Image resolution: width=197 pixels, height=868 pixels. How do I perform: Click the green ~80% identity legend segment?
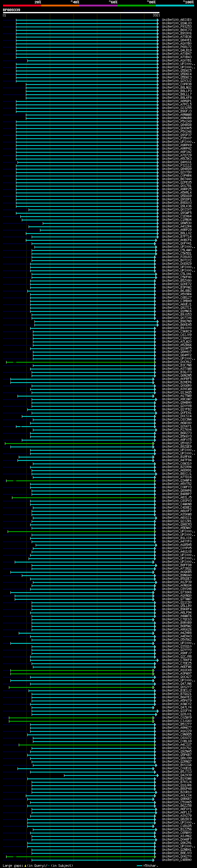[x=137, y=6]
